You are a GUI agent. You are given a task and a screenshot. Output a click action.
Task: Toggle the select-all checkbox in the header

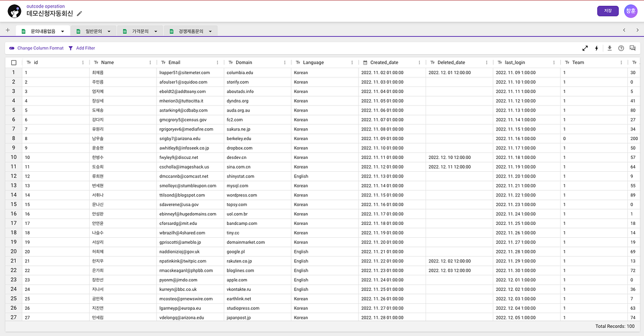[13, 62]
